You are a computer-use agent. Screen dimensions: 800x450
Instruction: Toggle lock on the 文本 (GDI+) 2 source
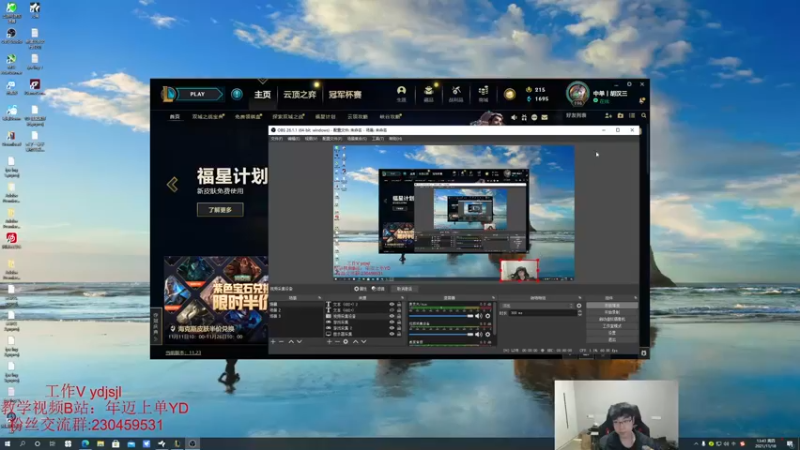[399, 304]
